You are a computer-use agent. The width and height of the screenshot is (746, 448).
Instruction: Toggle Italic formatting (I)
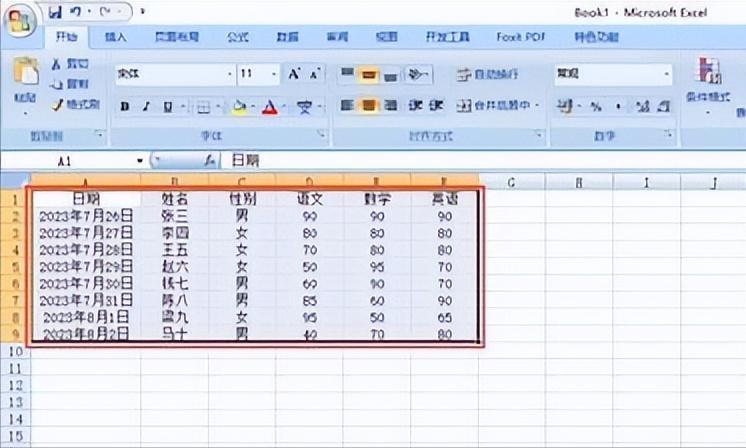[x=146, y=107]
